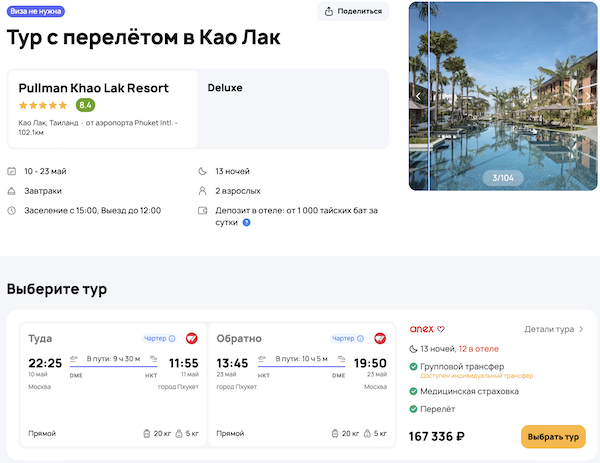
Task: Click the 20 кг baggage icon on outbound flight
Action: pos(148,434)
